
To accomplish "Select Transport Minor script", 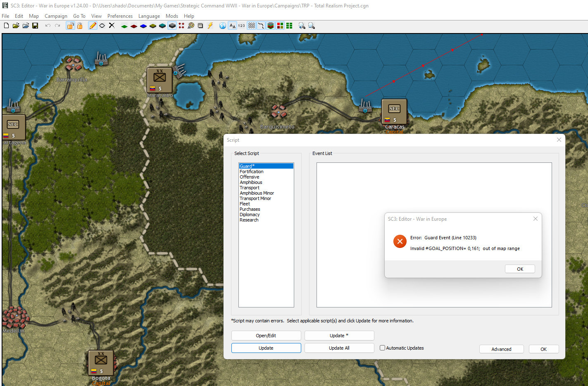I will 266,198.
